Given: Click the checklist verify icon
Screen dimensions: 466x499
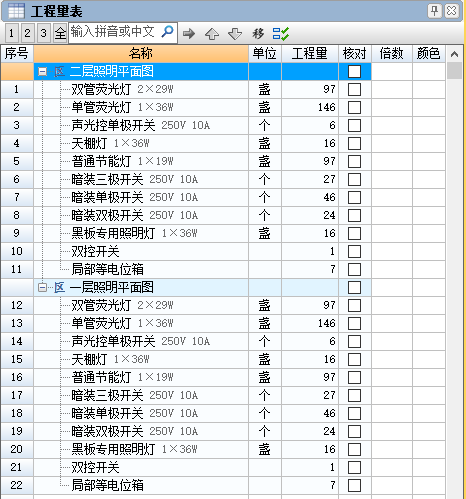Looking at the screenshot, I should (281, 33).
